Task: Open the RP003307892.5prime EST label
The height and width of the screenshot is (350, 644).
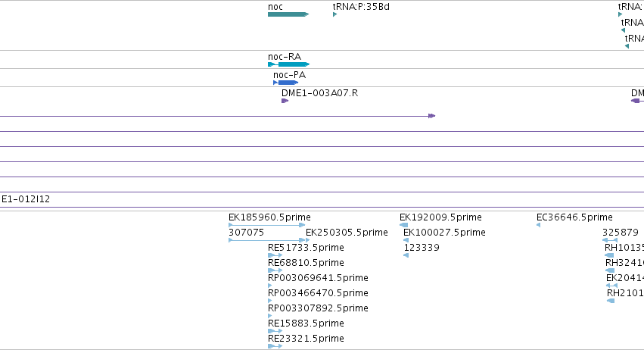Action: 318,308
